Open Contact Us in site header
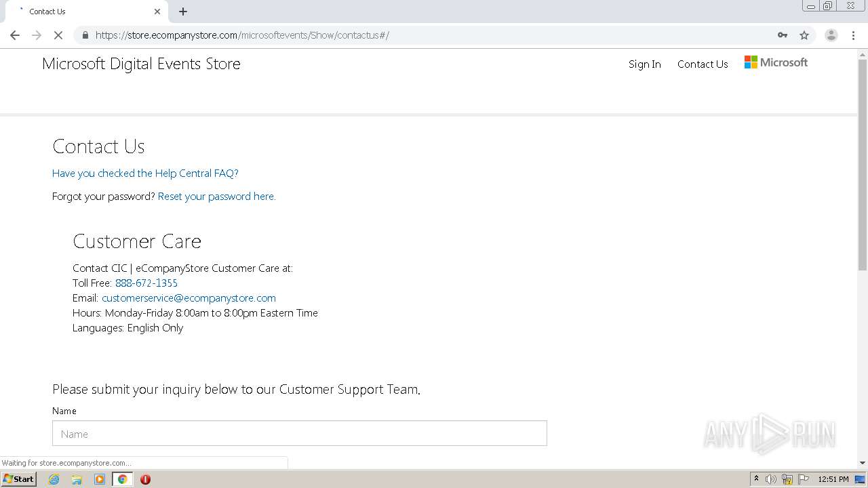The image size is (868, 488). (703, 64)
